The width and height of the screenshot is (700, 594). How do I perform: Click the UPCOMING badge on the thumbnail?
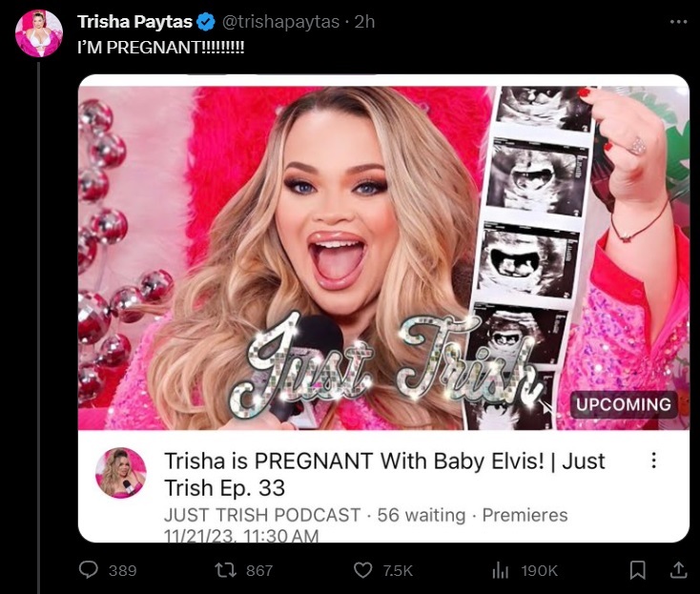pos(623,404)
